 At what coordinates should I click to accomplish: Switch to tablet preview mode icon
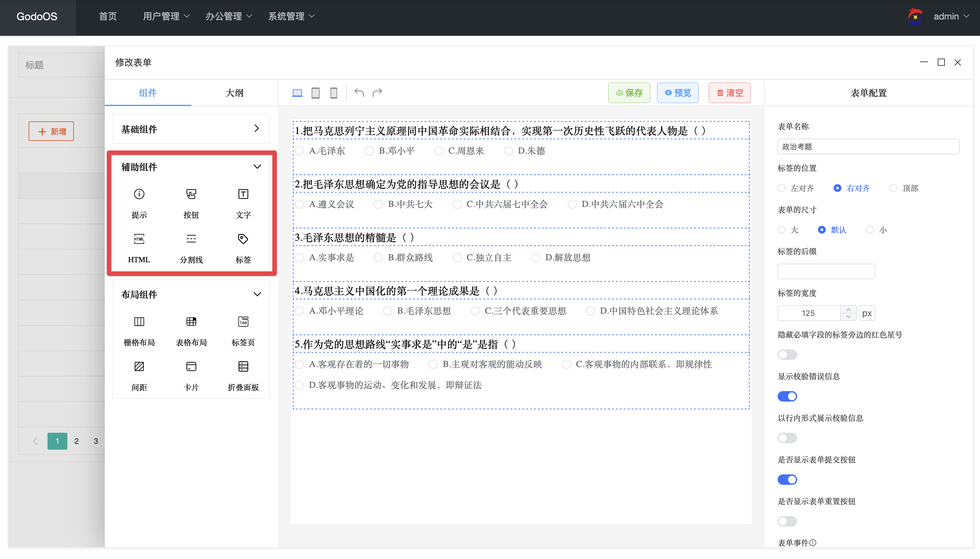(316, 92)
